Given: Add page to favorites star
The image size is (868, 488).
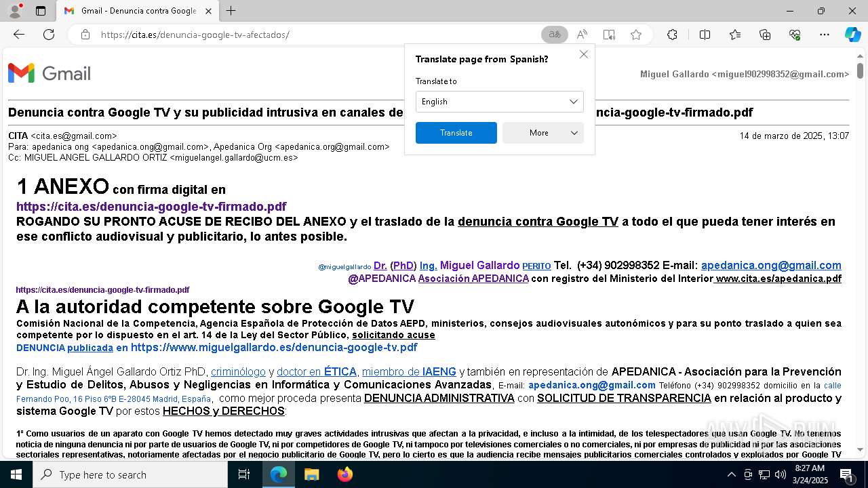Looking at the screenshot, I should [x=636, y=35].
